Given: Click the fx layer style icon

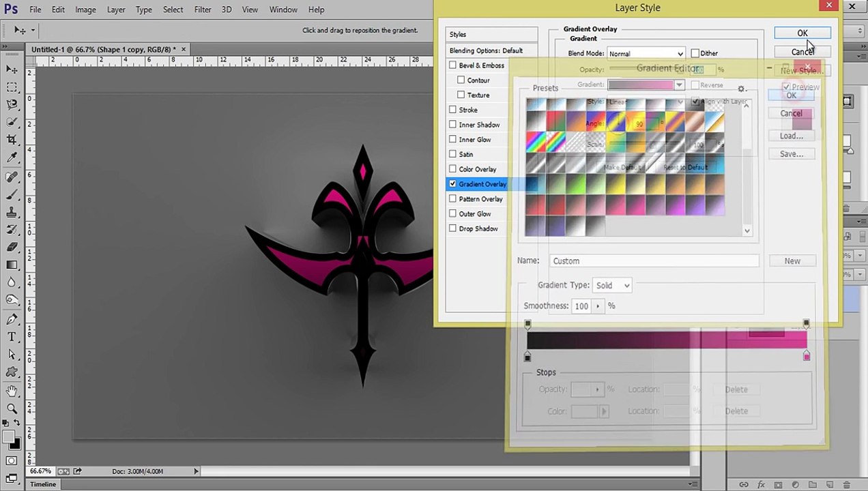Looking at the screenshot, I should [x=761, y=484].
